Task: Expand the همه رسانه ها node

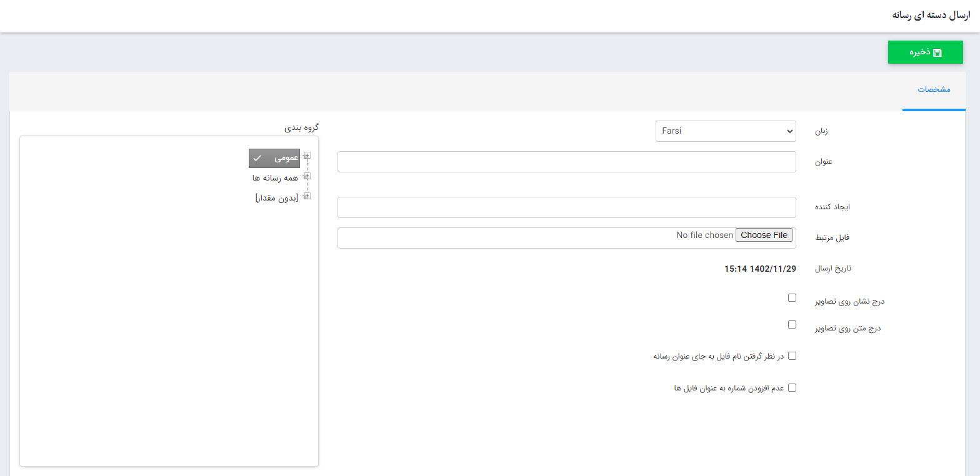Action: click(306, 176)
